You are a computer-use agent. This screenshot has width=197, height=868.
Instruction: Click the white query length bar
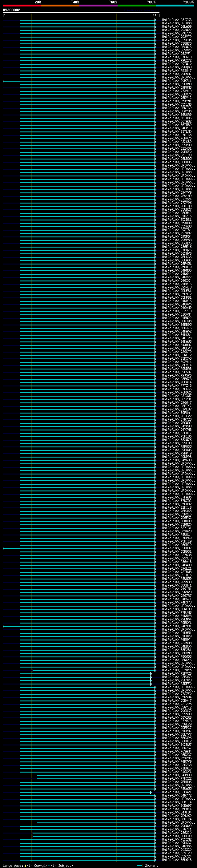point(81,12)
